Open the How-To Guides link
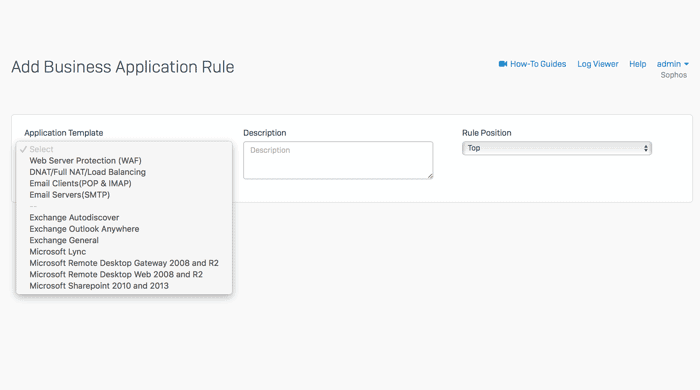700x390 pixels. [538, 64]
